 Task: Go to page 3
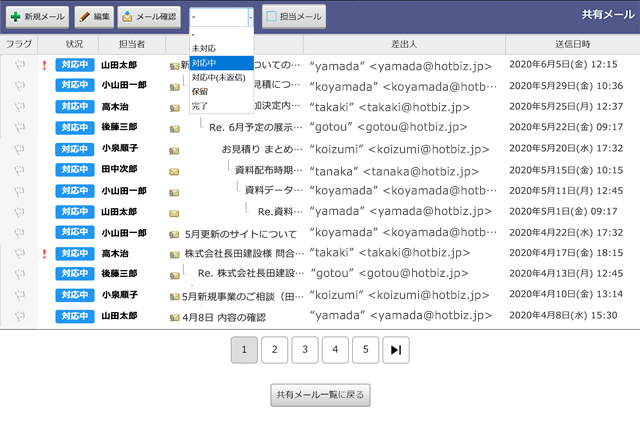click(305, 350)
